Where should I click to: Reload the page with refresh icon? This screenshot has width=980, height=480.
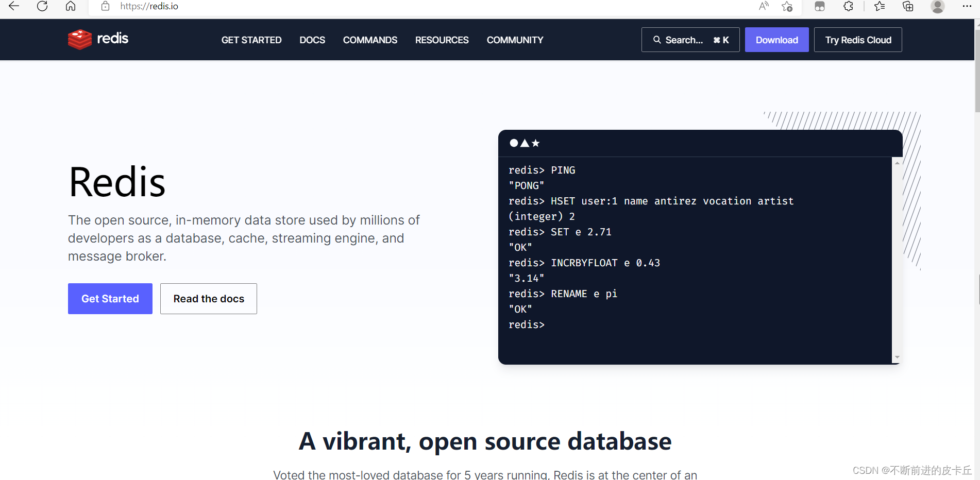click(42, 6)
